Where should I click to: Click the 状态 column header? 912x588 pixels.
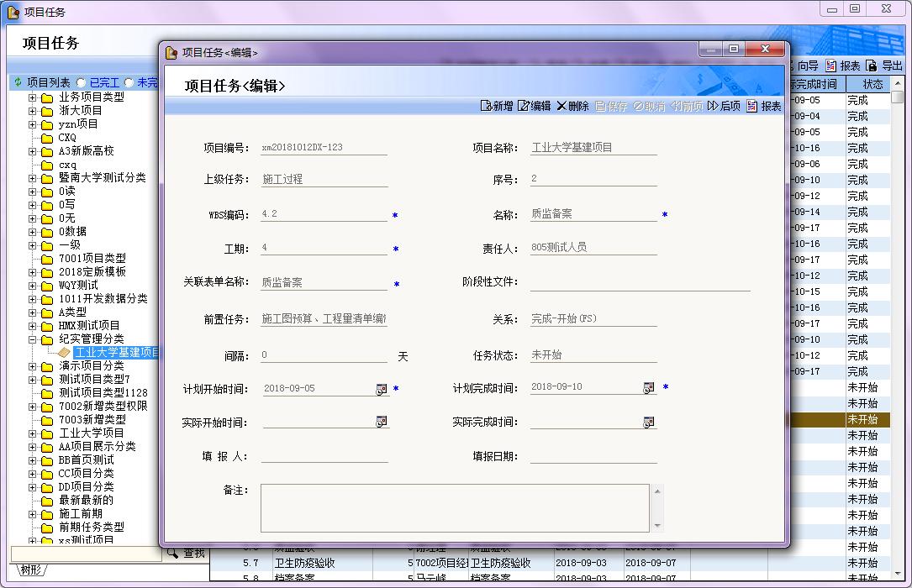(x=872, y=84)
